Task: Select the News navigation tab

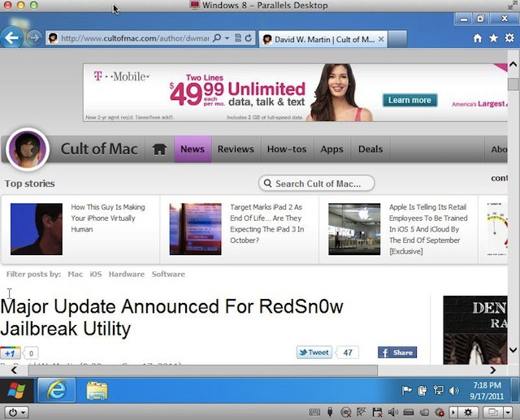Action: tap(193, 149)
